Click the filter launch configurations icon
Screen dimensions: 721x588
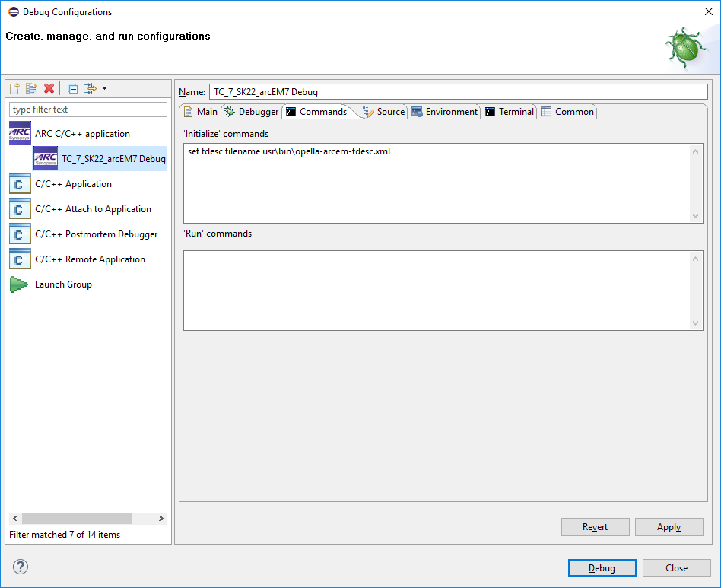(x=90, y=88)
